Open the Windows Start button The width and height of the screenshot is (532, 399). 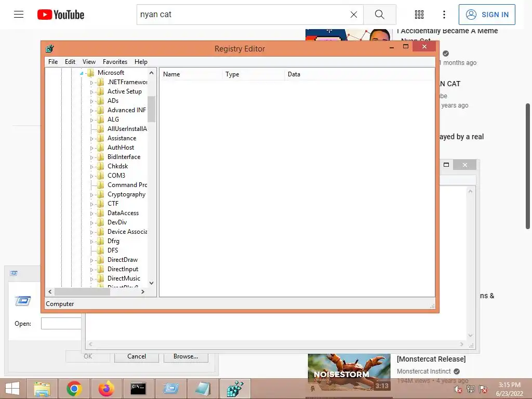coord(12,389)
